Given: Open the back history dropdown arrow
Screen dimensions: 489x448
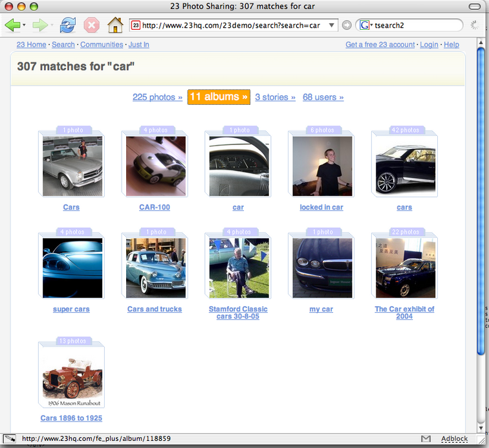Looking at the screenshot, I should tap(25, 25).
